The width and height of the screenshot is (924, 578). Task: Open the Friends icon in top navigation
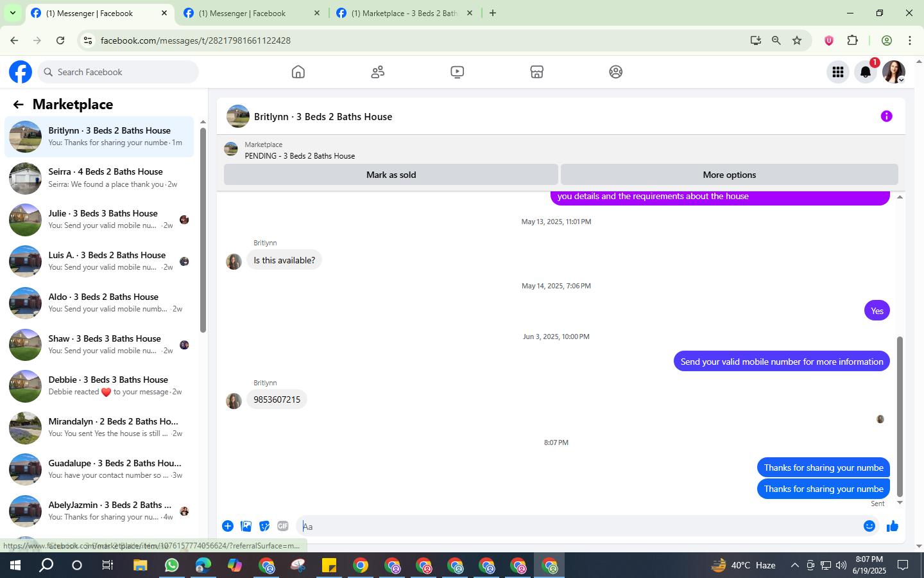[377, 72]
